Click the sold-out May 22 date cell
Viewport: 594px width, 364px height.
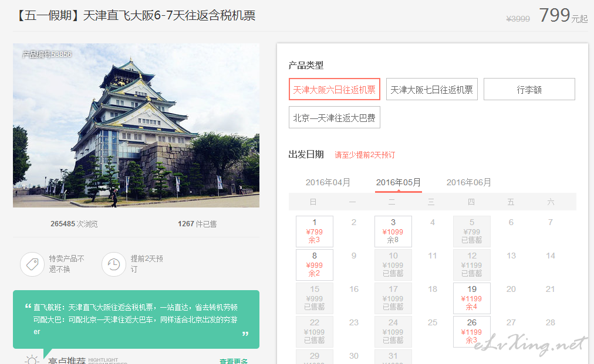coord(315,331)
